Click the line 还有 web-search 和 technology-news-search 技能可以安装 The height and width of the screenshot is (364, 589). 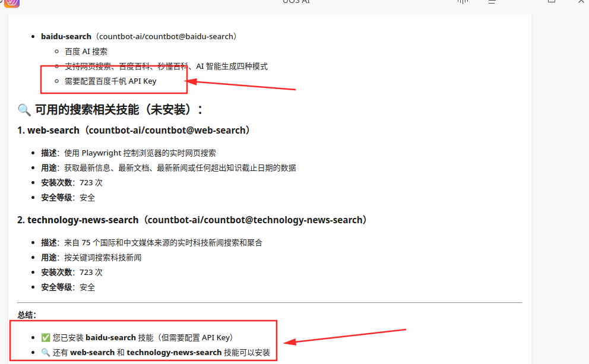(156, 352)
